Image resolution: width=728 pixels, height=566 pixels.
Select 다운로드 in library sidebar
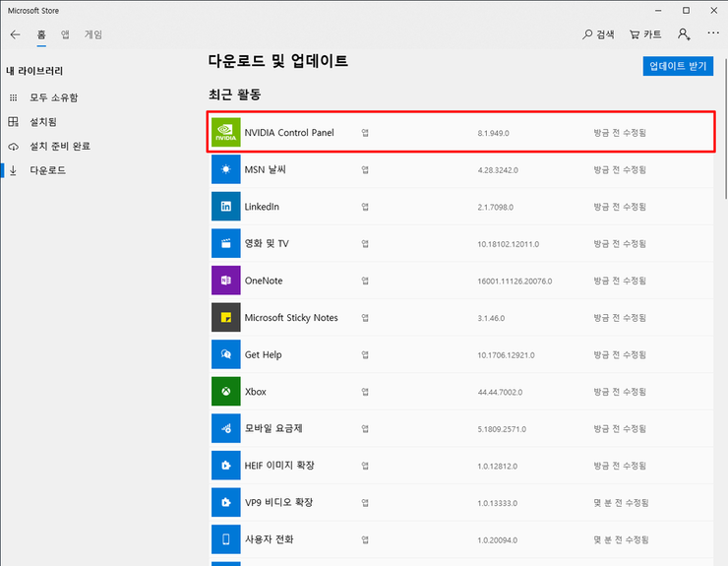(48, 170)
